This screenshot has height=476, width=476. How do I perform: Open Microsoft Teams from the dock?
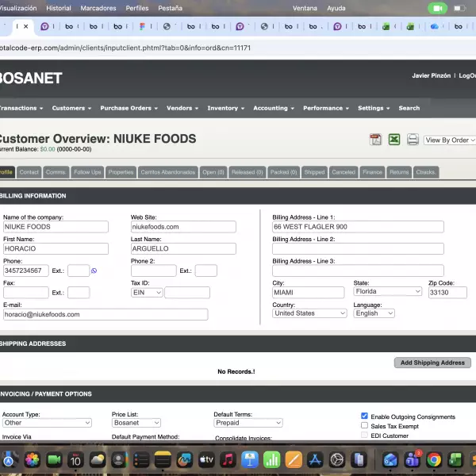[412, 460]
